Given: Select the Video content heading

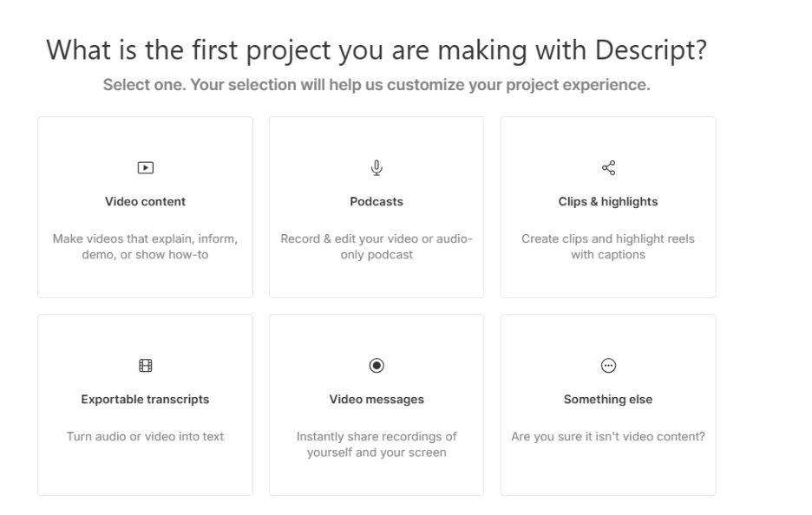Looking at the screenshot, I should click(145, 202).
